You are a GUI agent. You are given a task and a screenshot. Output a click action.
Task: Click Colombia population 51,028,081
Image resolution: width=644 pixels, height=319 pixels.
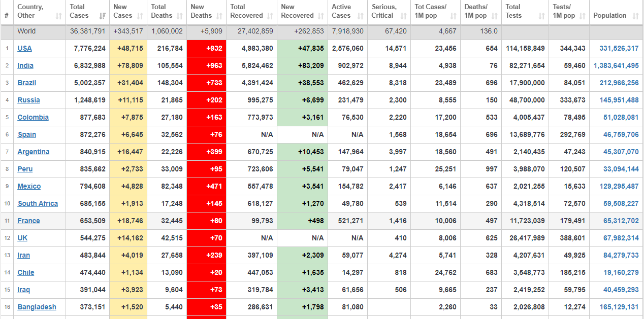(621, 117)
